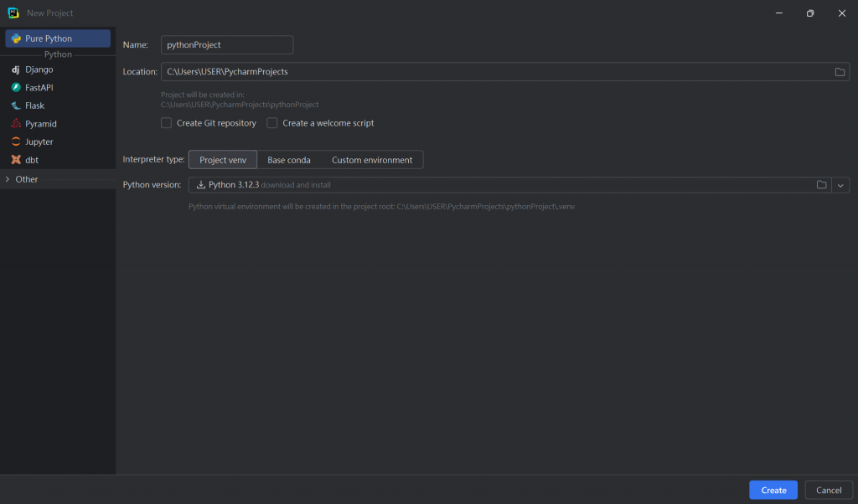
Task: Open the Python version dropdown arrow
Action: (x=840, y=185)
